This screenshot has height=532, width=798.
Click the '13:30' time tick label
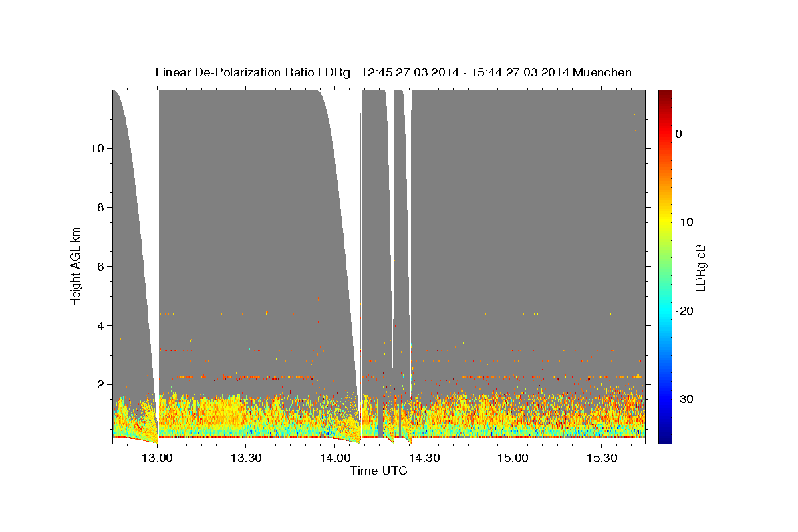(x=246, y=458)
